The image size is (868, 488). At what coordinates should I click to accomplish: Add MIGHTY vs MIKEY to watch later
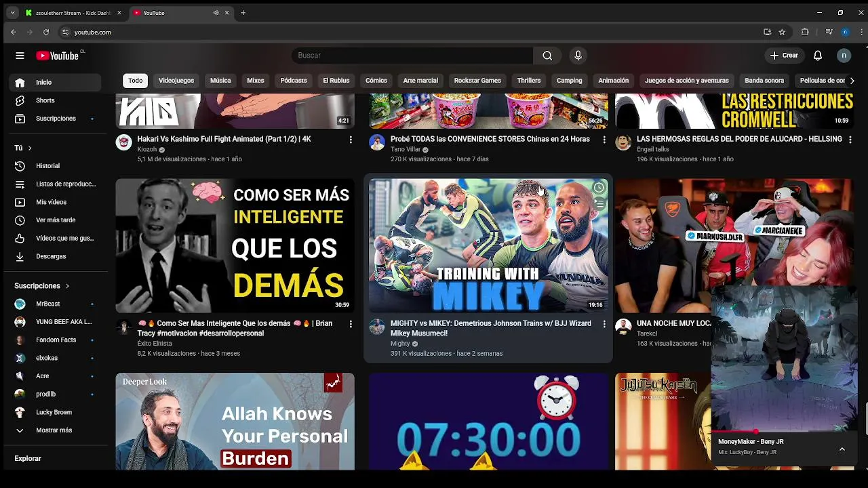[599, 188]
